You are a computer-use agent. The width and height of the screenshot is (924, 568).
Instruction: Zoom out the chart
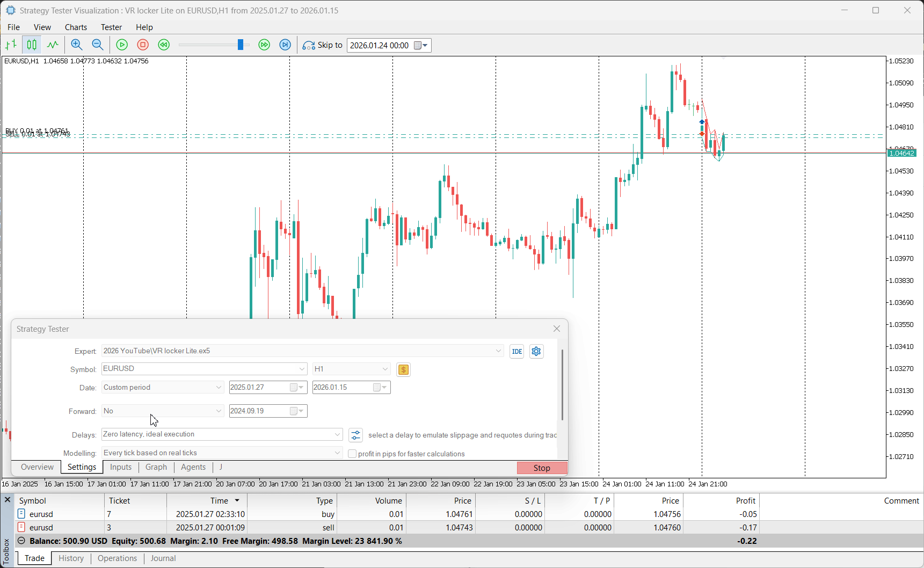[x=98, y=45]
